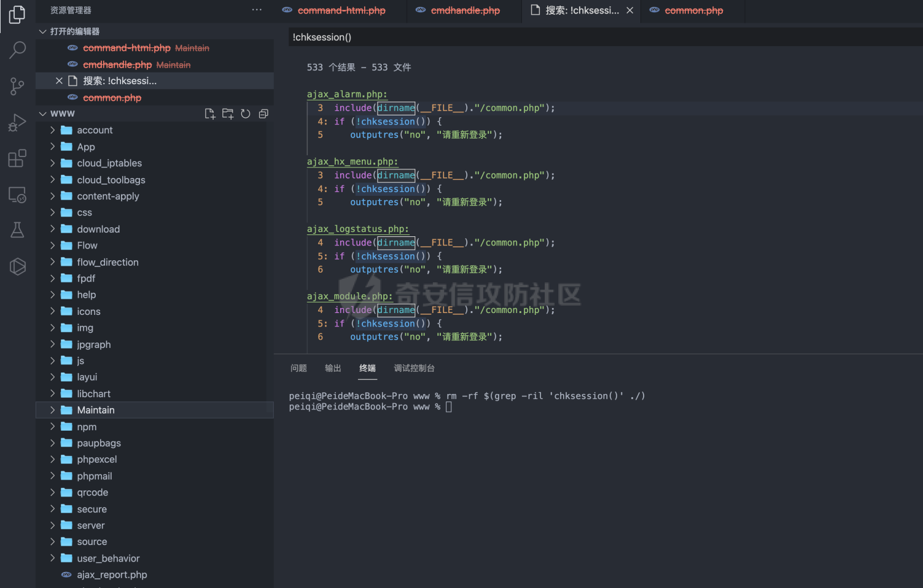Open the Explorer view in activity bar
Screen dimensions: 923x588
coord(17,14)
